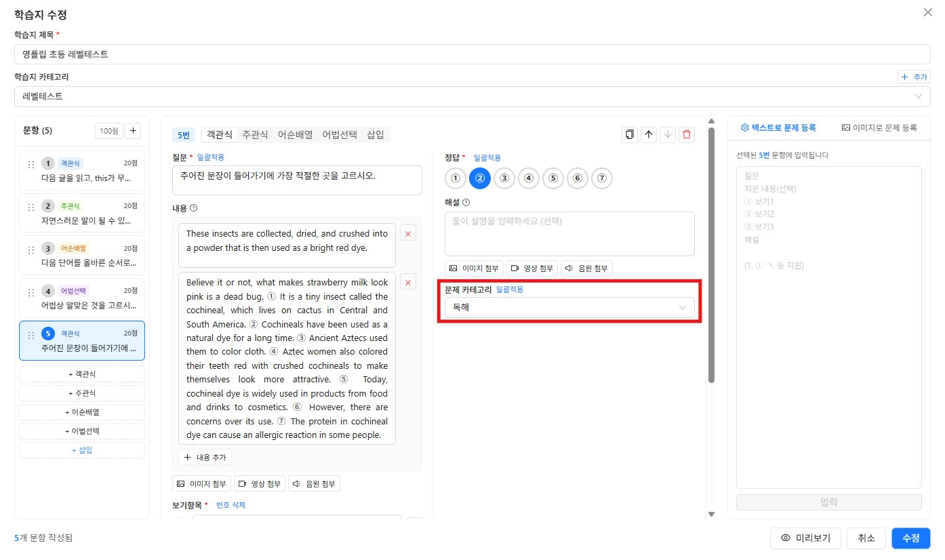Click the 해설 explanation text area
This screenshot has width=945, height=560.
point(569,234)
